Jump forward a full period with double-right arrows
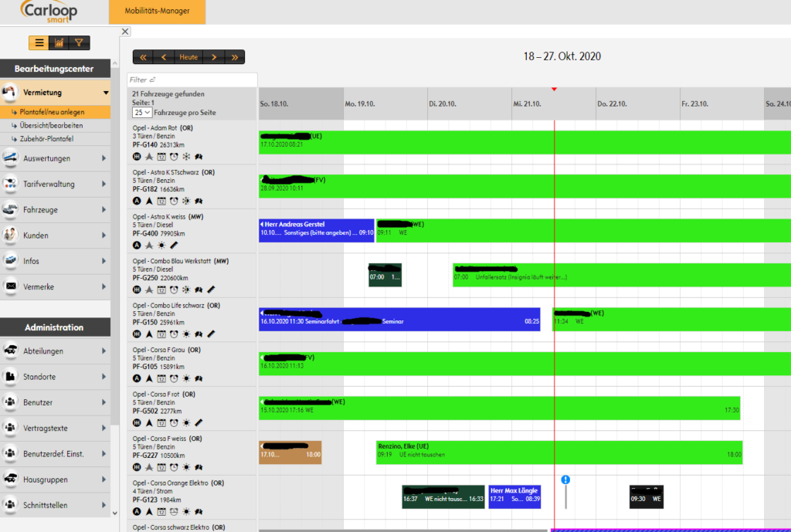The image size is (791, 532). pos(235,57)
